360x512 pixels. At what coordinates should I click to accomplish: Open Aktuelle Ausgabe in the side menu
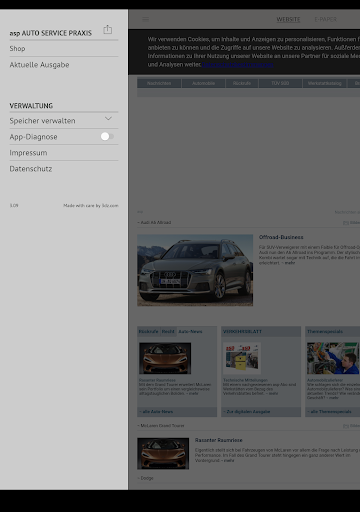pos(64,65)
